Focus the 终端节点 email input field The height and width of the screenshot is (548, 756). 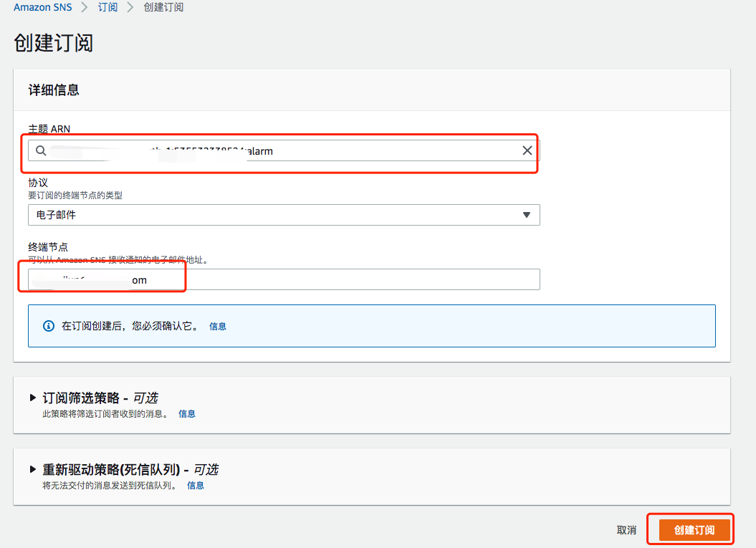[x=284, y=279]
